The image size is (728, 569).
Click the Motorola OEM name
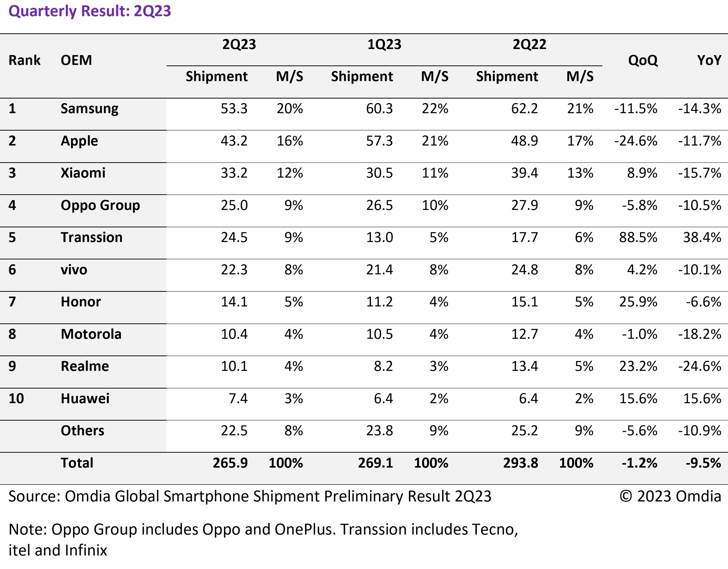click(x=91, y=334)
